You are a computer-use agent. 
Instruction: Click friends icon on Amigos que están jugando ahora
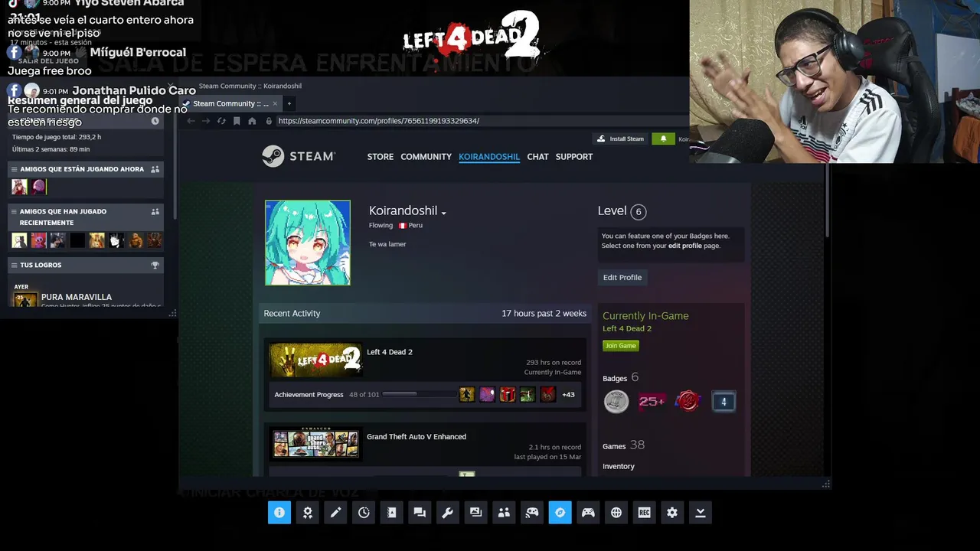click(155, 169)
